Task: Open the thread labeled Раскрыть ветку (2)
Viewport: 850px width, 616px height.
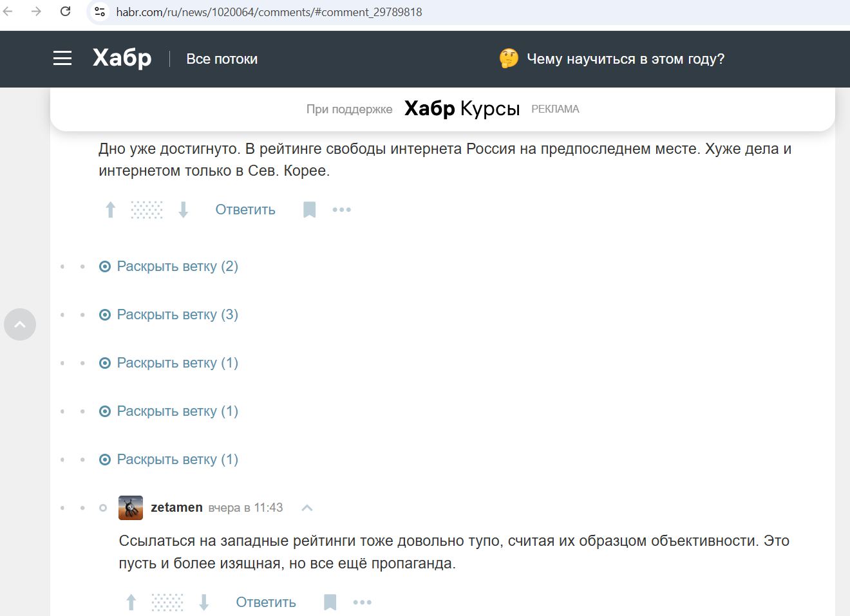Action: 177,266
